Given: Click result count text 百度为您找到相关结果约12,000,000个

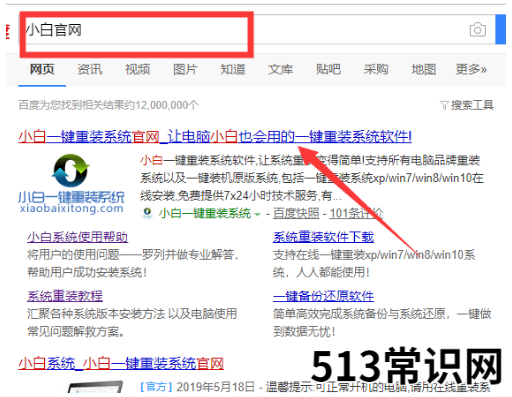Looking at the screenshot, I should click(x=108, y=105).
